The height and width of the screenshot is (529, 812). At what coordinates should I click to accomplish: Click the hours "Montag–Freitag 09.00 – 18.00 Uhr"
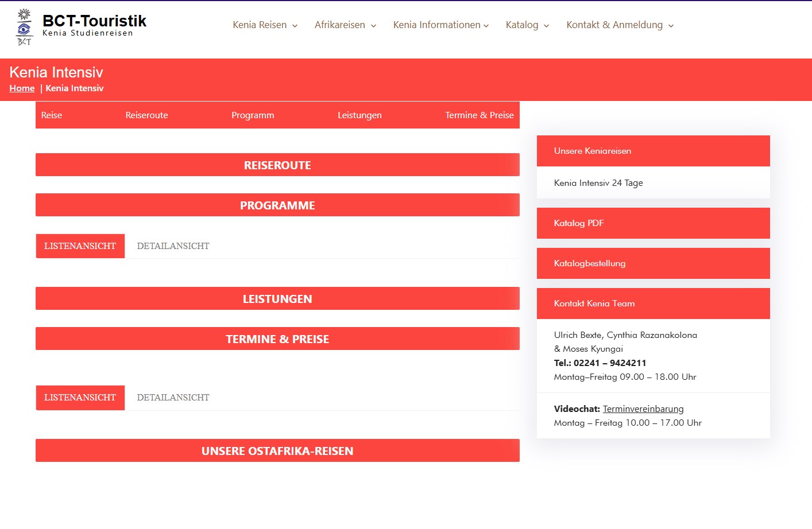(625, 377)
